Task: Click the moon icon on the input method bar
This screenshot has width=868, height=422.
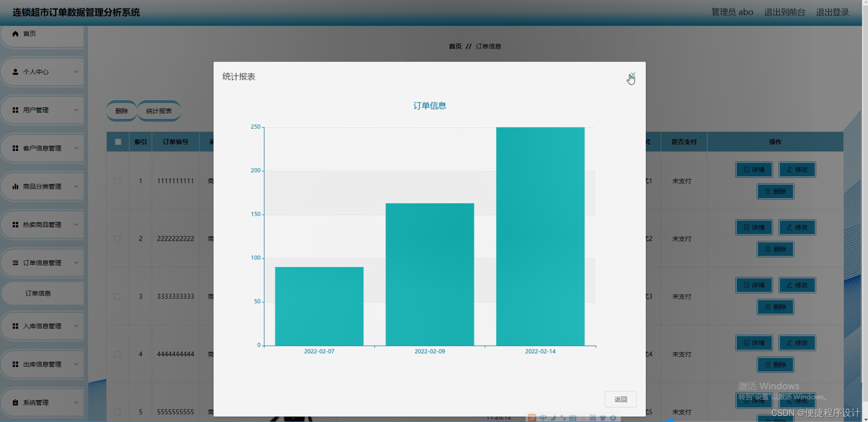Action: pos(553,417)
